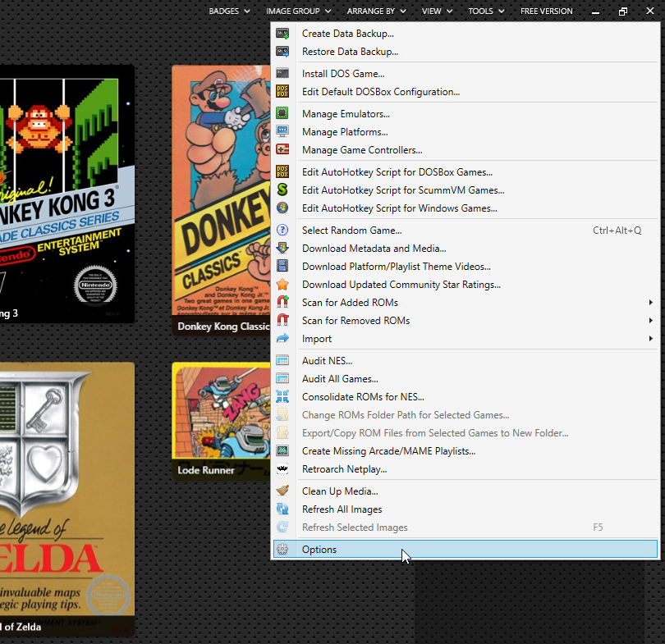Open Options from the Tools menu
665x644 pixels.
click(465, 549)
